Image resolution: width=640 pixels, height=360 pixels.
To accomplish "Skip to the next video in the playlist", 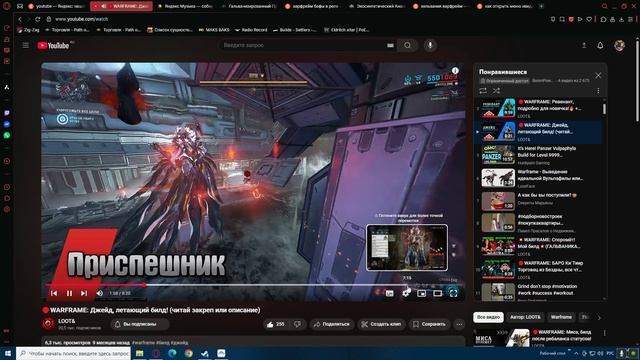I will tap(84, 293).
